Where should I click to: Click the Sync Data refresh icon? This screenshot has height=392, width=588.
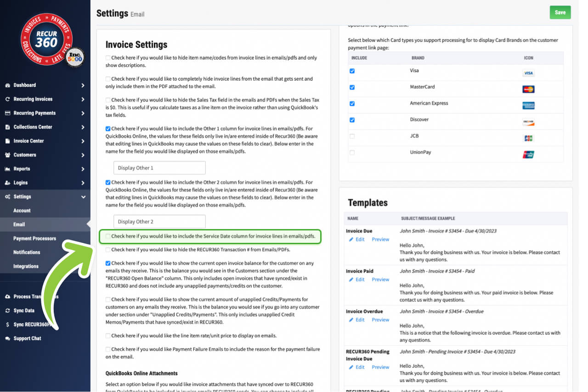[x=7, y=311]
